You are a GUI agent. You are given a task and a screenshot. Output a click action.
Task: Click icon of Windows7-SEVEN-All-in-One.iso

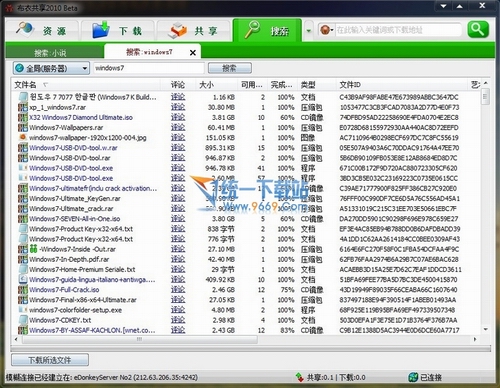23,219
